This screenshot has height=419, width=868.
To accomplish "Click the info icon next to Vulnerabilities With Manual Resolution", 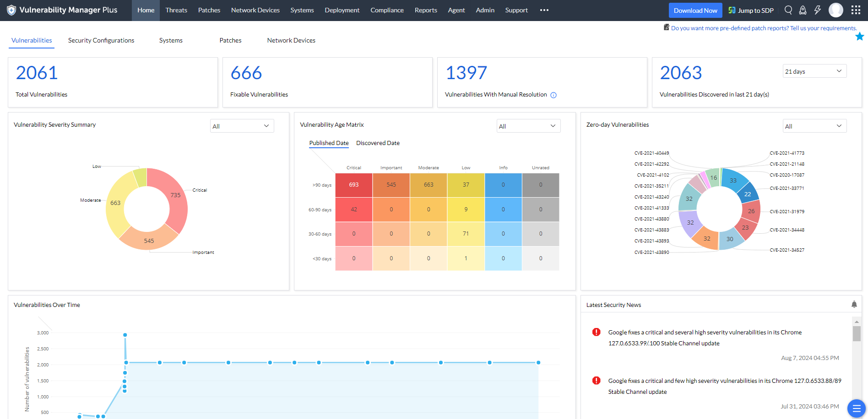I will click(553, 95).
